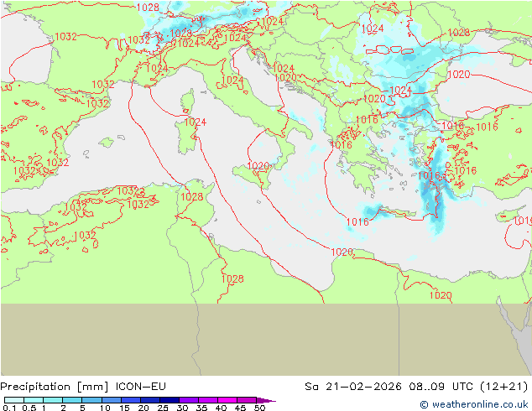Viewport: 532px width, 411px height.
Task: Click the 20–25 mm legend swatch
Action: click(149, 400)
